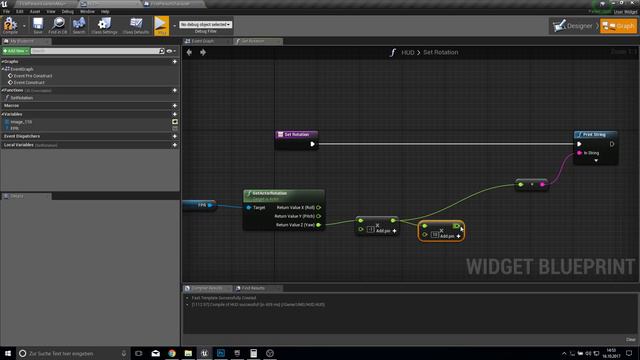Open the Search toolbar tool

pyautogui.click(x=79, y=25)
